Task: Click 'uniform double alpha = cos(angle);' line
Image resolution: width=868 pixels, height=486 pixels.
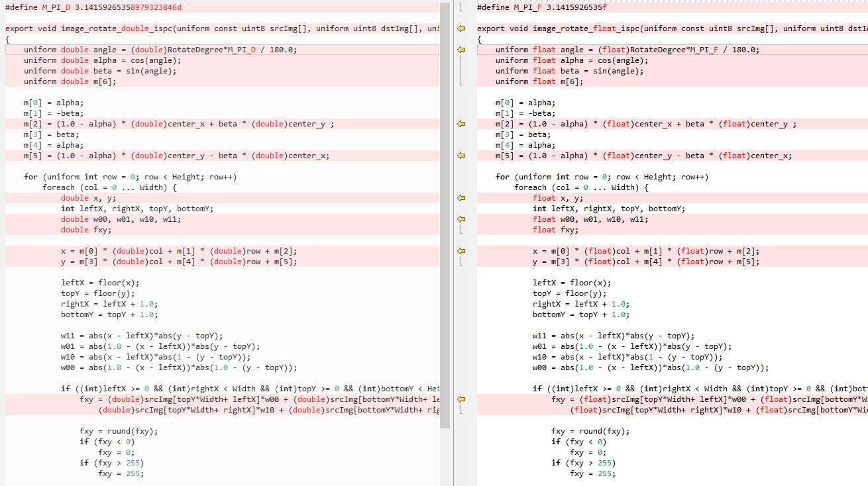Action: tap(102, 60)
